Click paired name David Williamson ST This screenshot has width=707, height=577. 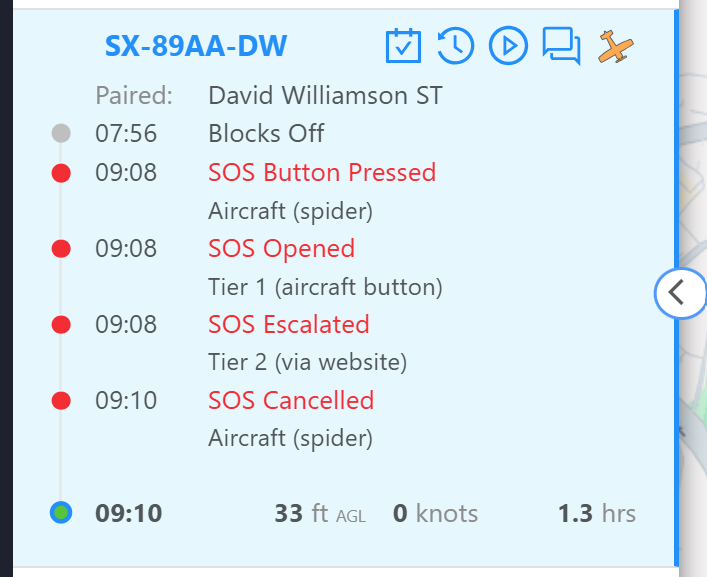pyautogui.click(x=325, y=96)
